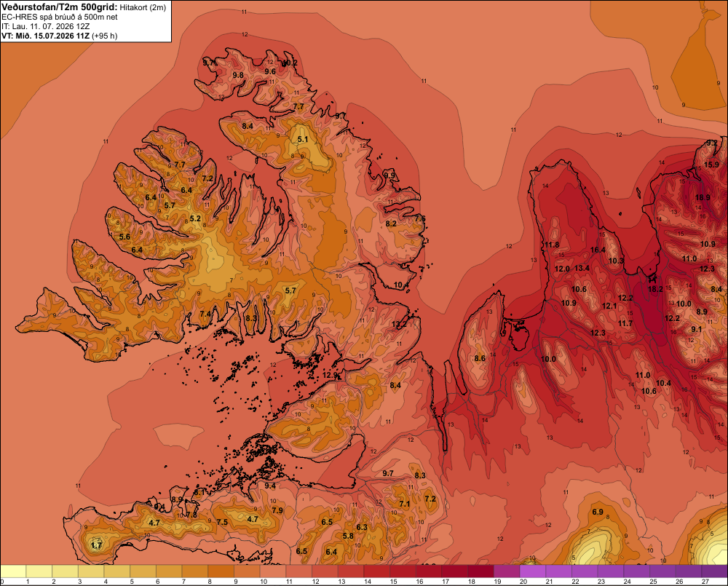Click the legend scale number '19'
This screenshot has width=728, height=586.
497,582
